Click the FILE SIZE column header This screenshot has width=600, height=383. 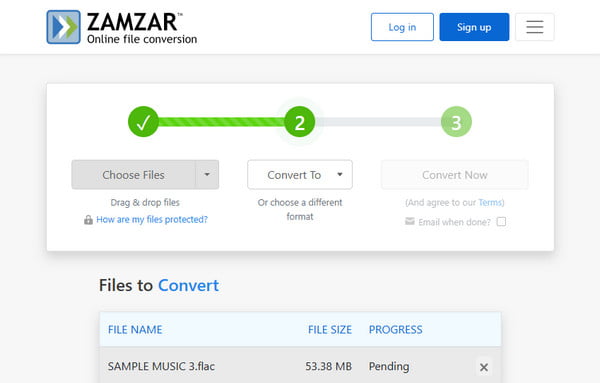tap(330, 330)
